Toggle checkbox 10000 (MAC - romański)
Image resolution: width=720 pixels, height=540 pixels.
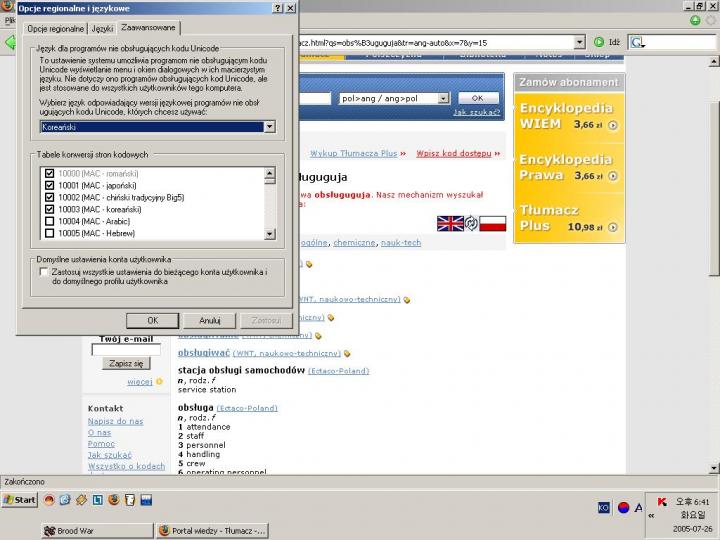50,174
